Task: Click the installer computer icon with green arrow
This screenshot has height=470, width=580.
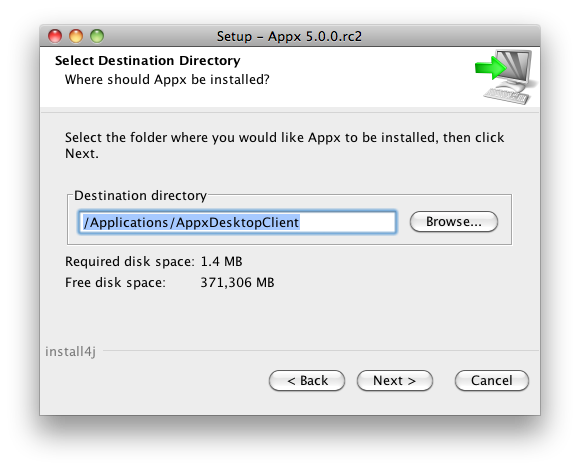Action: pos(506,77)
